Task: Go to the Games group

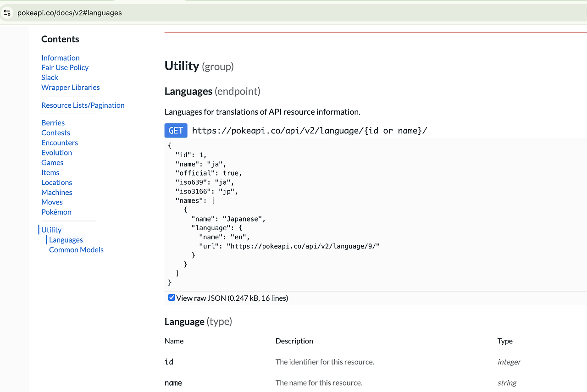Action: [52, 163]
